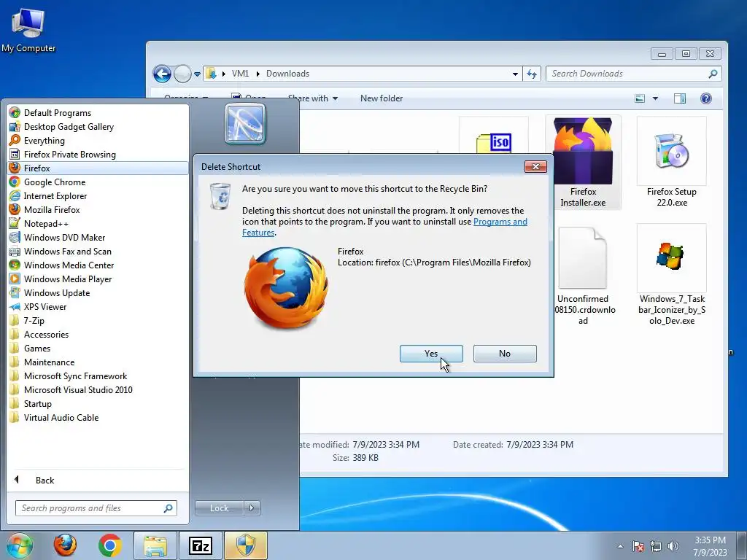Click the Windows Start orb

point(19,545)
